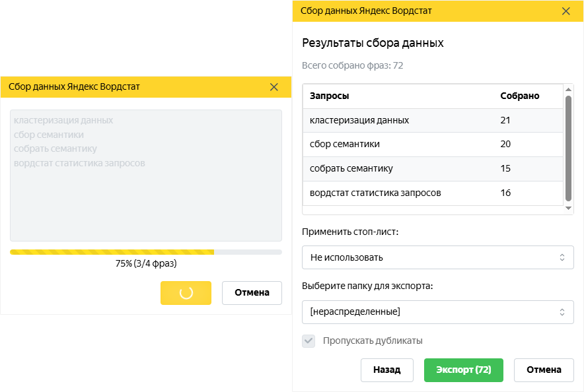Click the chevron arrows in Не использовать selector

coord(562,257)
